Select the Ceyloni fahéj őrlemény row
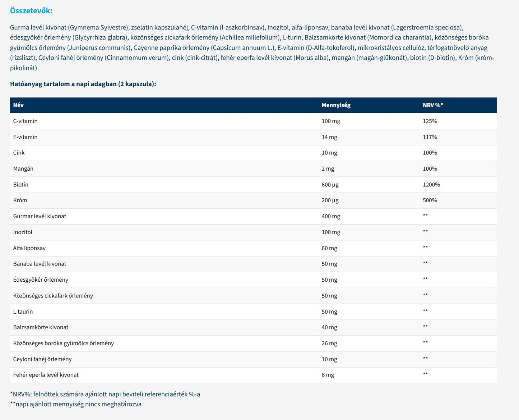The image size is (519, 420). [42, 359]
